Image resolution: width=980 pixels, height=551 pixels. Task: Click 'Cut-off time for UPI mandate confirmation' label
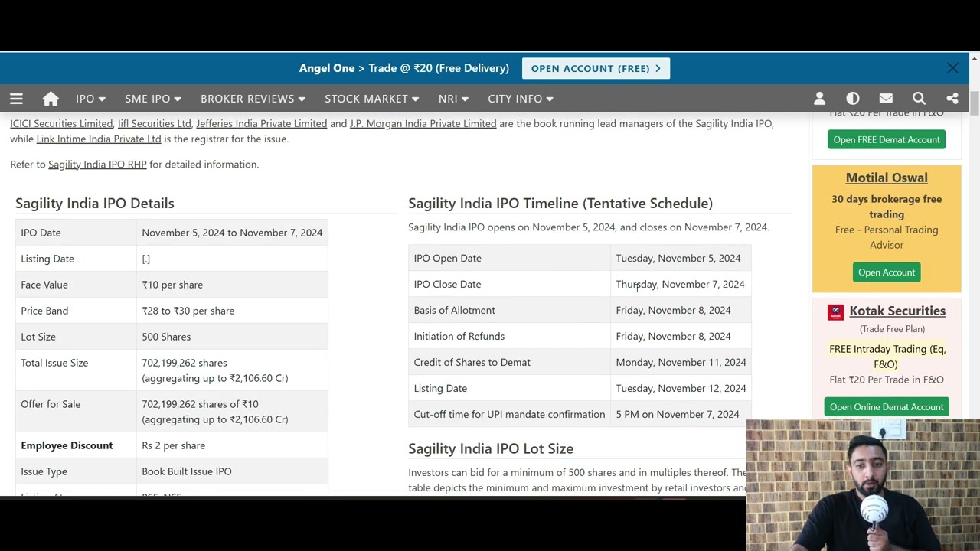click(509, 414)
